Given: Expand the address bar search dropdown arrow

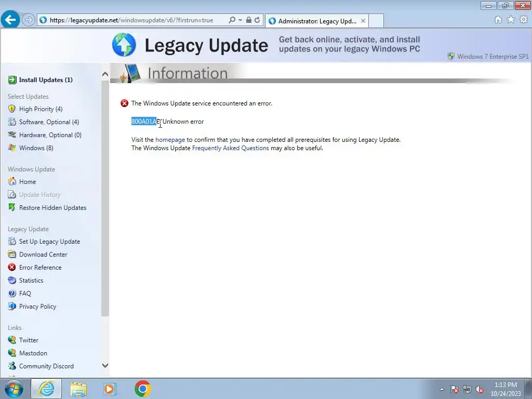Looking at the screenshot, I should tap(240, 20).
